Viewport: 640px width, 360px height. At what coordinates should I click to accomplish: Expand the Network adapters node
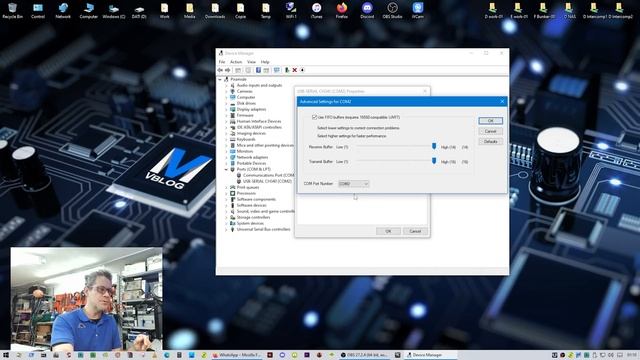pos(226,157)
